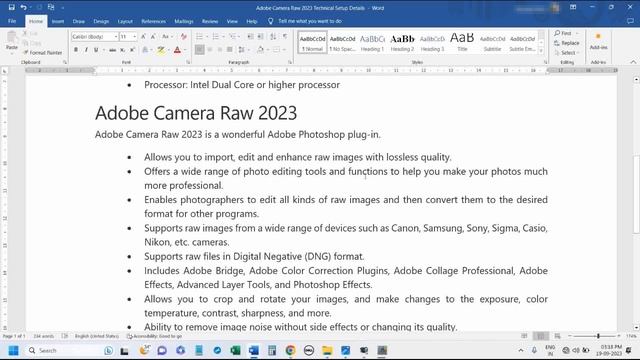Toggle Underline formatting

(x=96, y=50)
